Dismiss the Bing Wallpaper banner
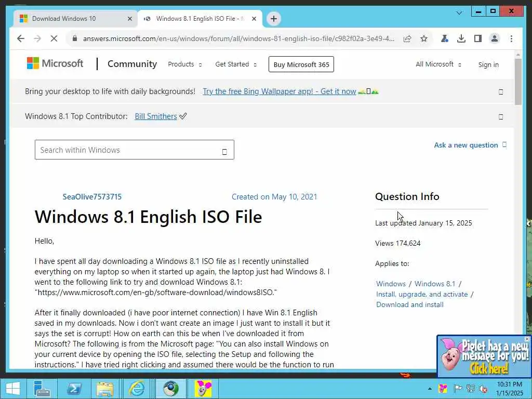 pyautogui.click(x=501, y=91)
